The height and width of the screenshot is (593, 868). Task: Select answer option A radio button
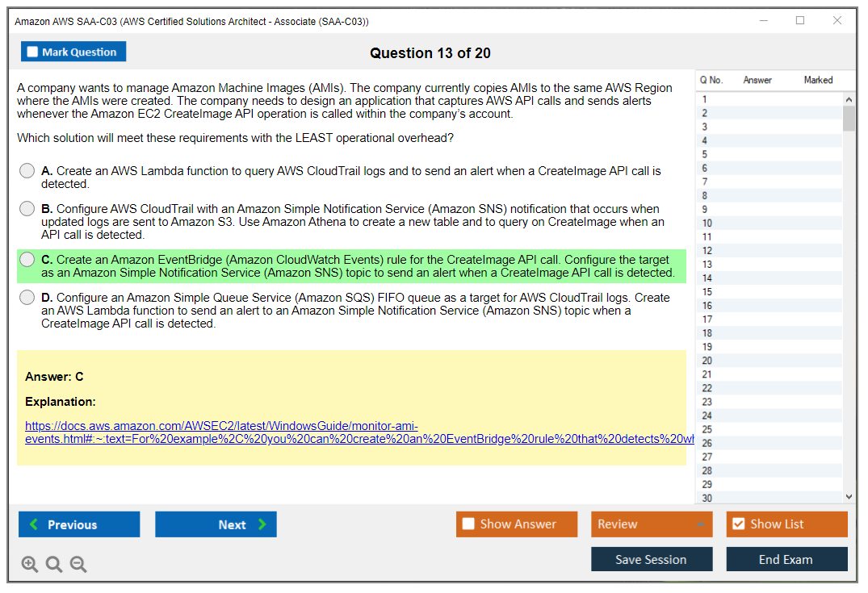pos(27,171)
